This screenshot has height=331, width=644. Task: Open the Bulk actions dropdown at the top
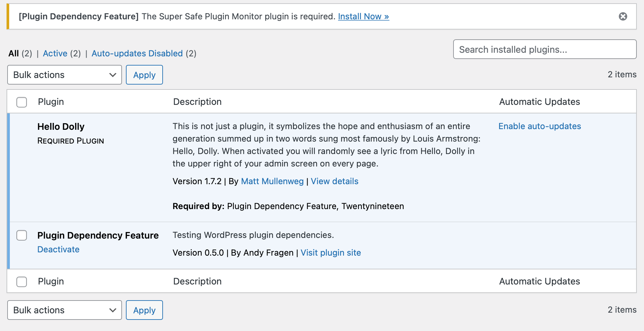[x=64, y=75]
